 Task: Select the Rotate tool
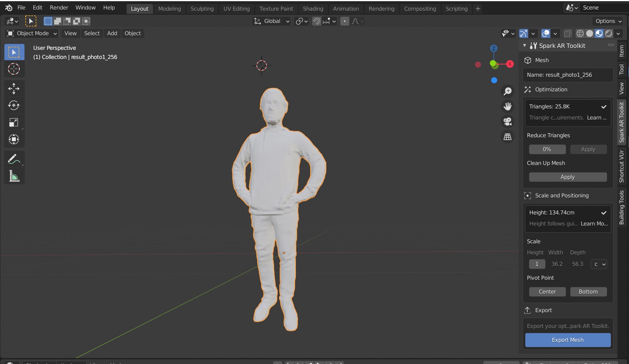(14, 105)
